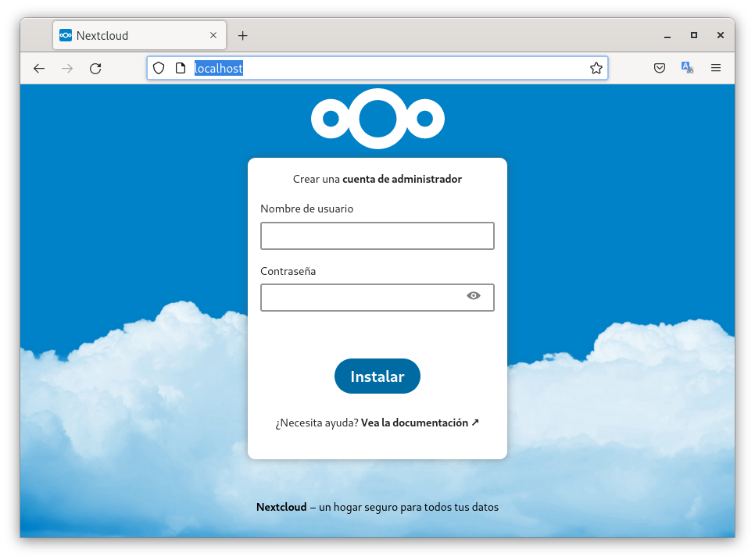The image size is (755, 560).
Task: Click the forward navigation arrow
Action: point(67,69)
